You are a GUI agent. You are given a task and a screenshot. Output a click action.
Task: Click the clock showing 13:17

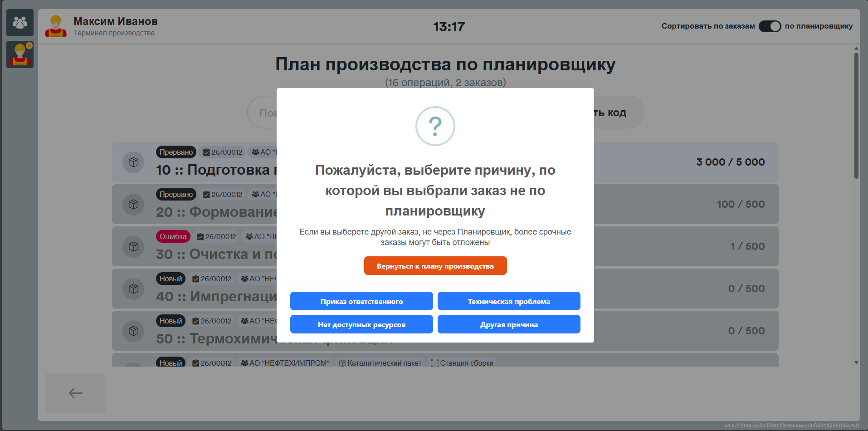click(x=449, y=27)
